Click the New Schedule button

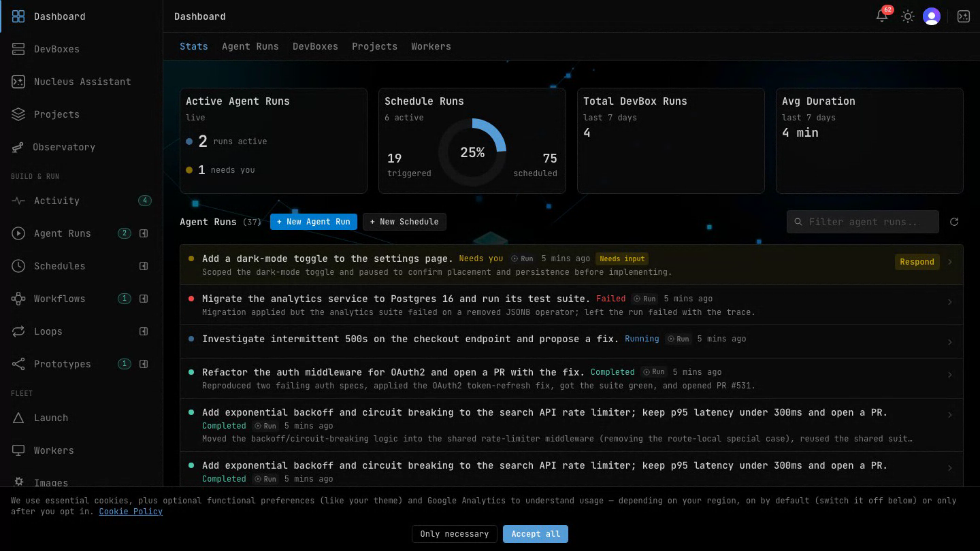(x=404, y=222)
